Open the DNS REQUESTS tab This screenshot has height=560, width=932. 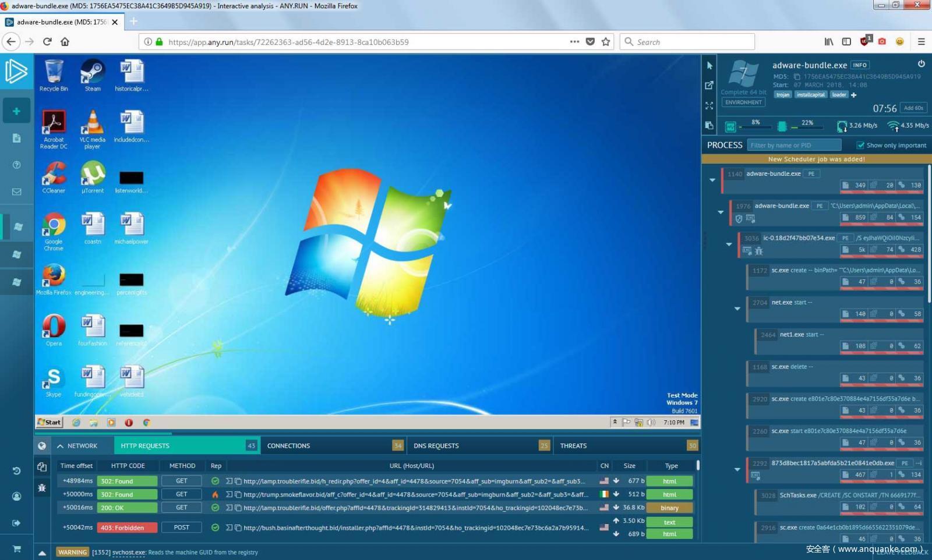[436, 446]
